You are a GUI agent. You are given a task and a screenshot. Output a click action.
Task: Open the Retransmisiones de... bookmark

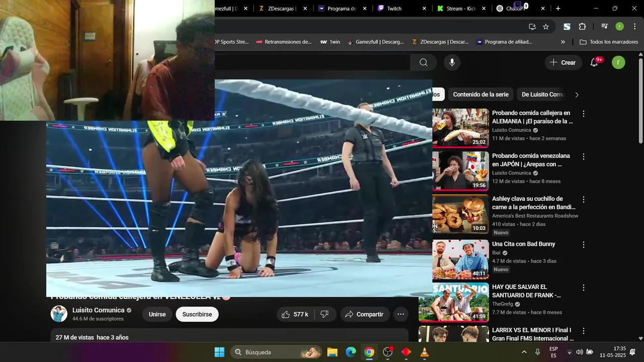(x=284, y=42)
